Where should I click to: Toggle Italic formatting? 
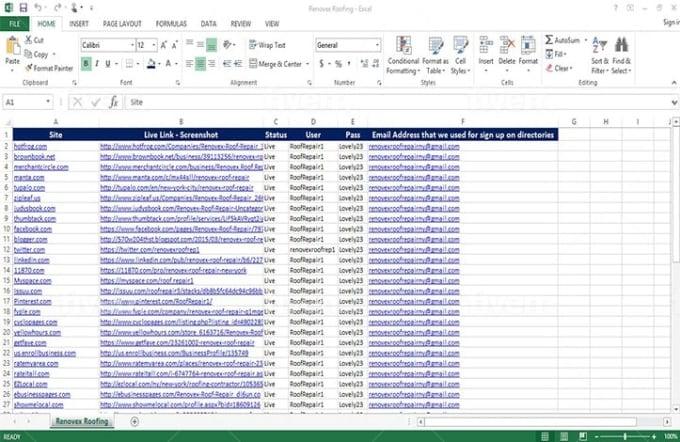point(97,64)
